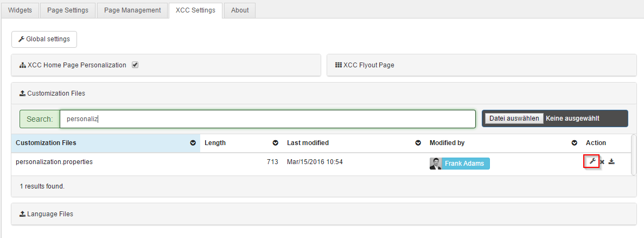This screenshot has height=238, width=644.
Task: Click the wrench edit icon for personalization.properties
Action: (592, 161)
